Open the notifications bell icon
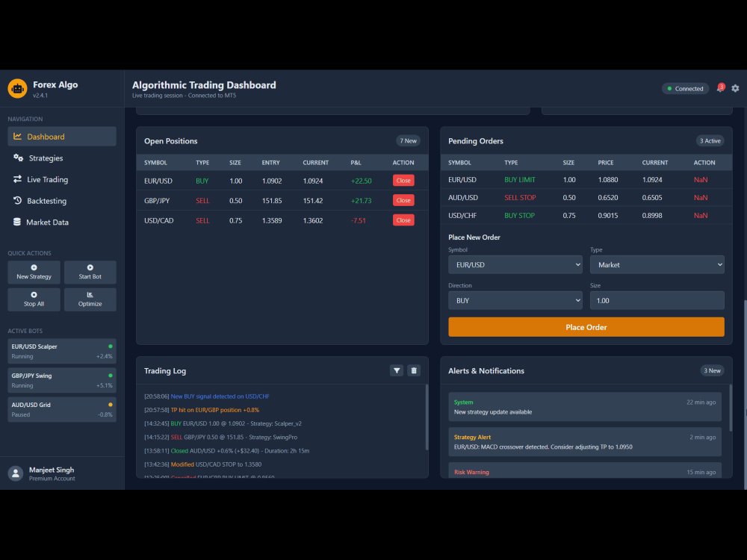Viewport: 747px width, 560px height. 720,89
